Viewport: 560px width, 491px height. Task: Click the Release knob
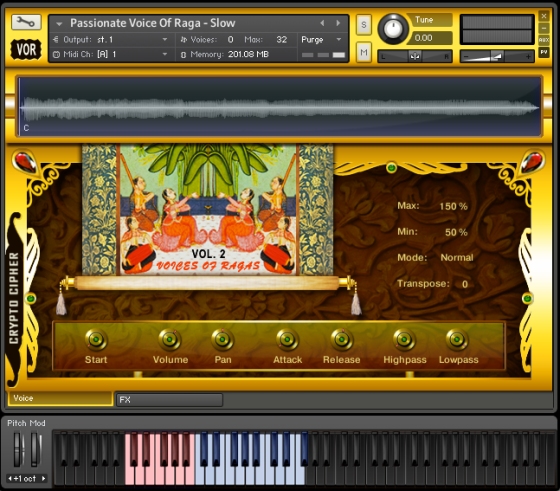click(341, 339)
